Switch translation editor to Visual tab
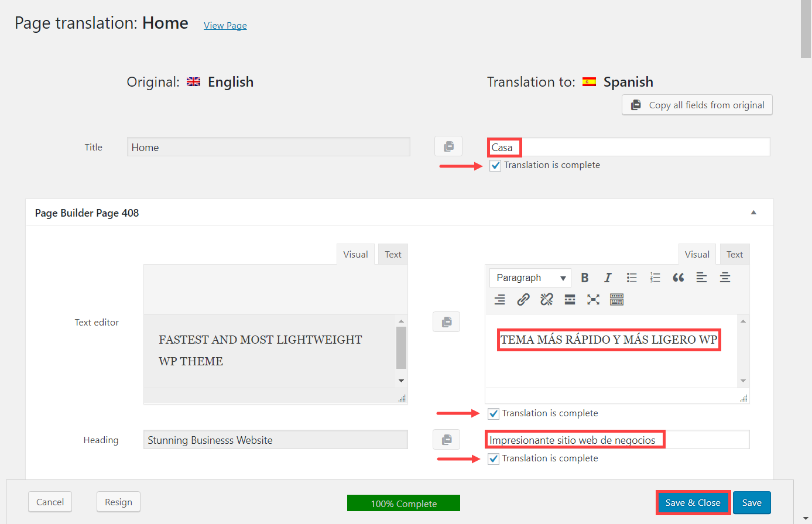 [697, 254]
